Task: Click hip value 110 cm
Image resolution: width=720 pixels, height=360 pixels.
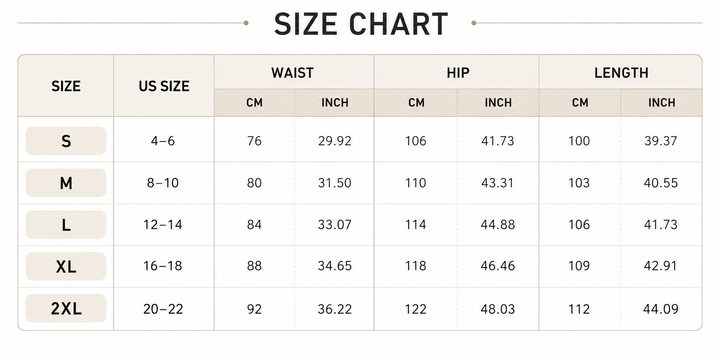Action: [416, 183]
